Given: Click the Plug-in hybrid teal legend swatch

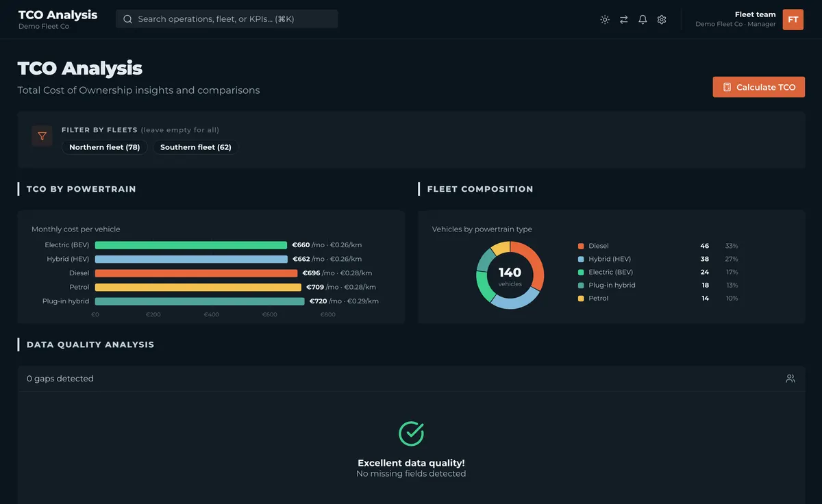Looking at the screenshot, I should point(581,285).
